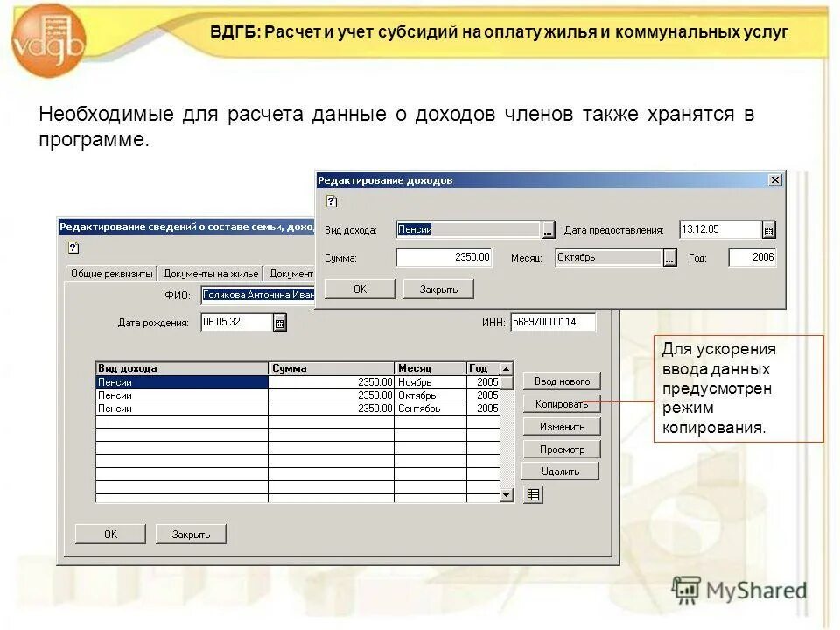Switch to Общие реквизиты tab
840x630 pixels.
pyautogui.click(x=111, y=274)
